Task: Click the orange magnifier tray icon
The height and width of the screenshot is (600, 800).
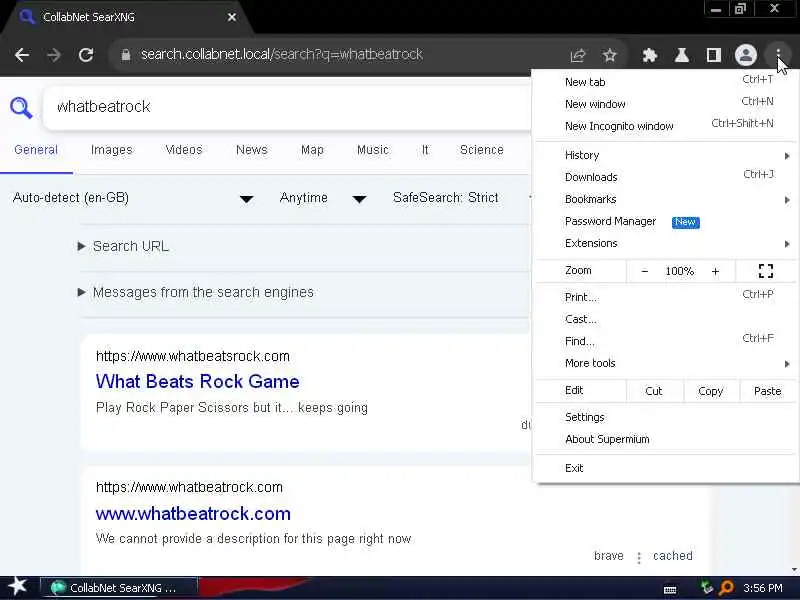Action: coord(726,588)
